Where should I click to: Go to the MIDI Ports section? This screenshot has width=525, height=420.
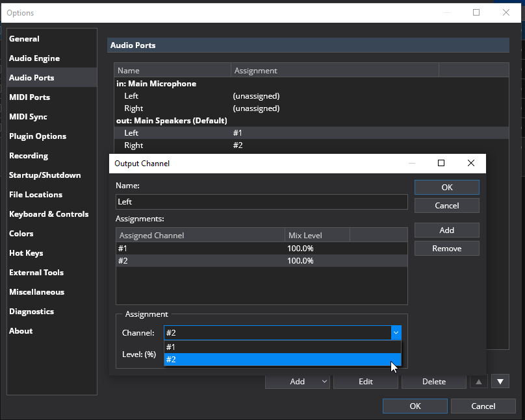(x=52, y=97)
